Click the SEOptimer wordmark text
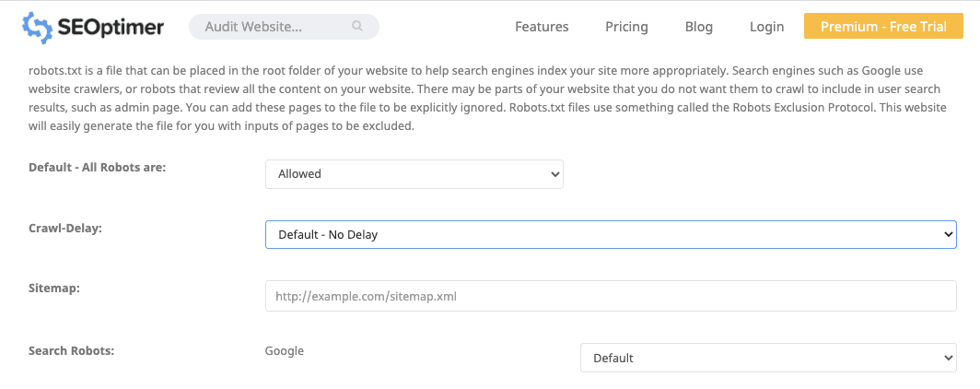 point(110,28)
